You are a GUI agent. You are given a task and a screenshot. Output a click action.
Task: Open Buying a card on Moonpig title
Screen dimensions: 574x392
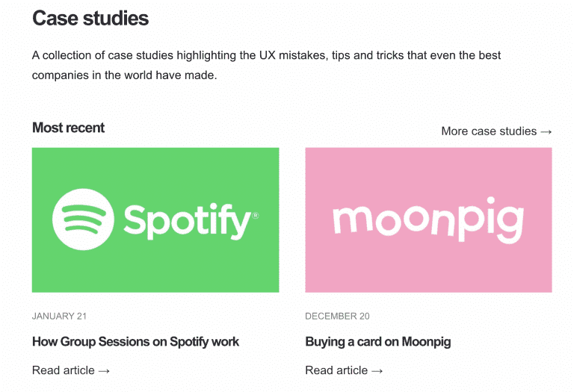tap(377, 341)
